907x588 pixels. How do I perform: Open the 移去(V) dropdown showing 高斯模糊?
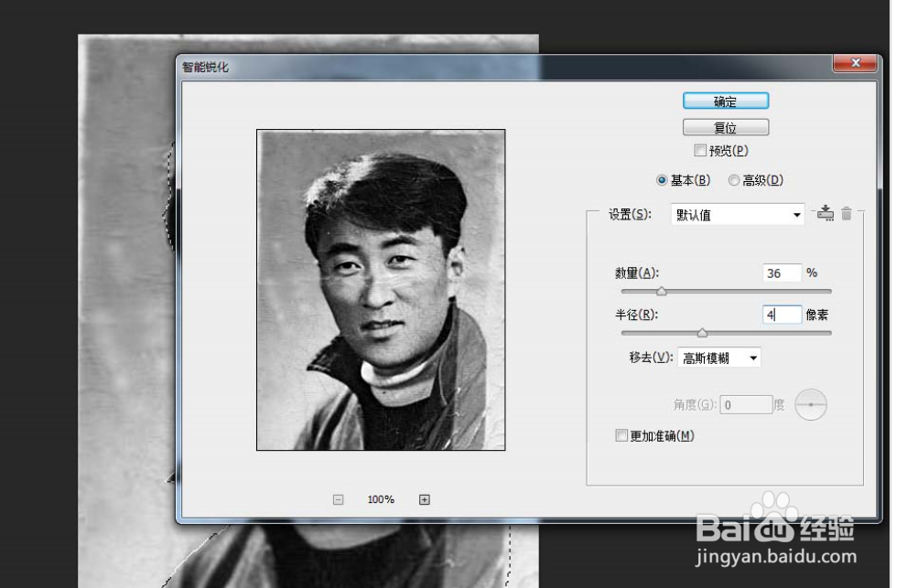[x=719, y=358]
